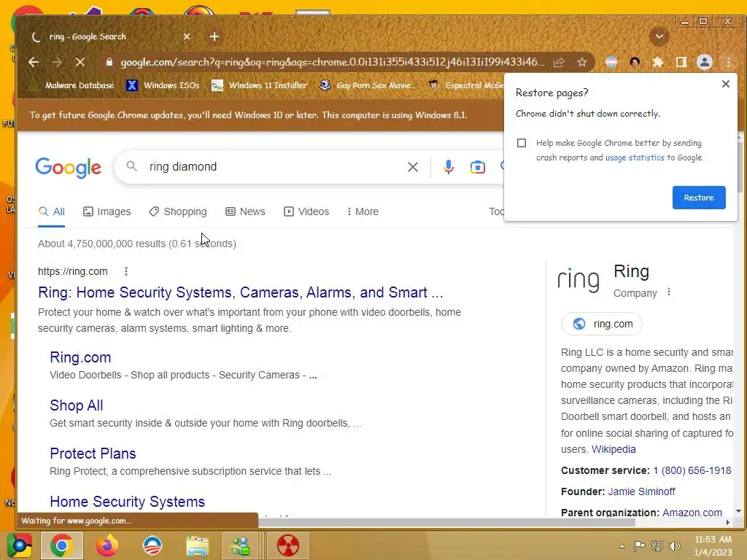Switch to the News tab
This screenshot has width=747, height=560.
tap(245, 212)
